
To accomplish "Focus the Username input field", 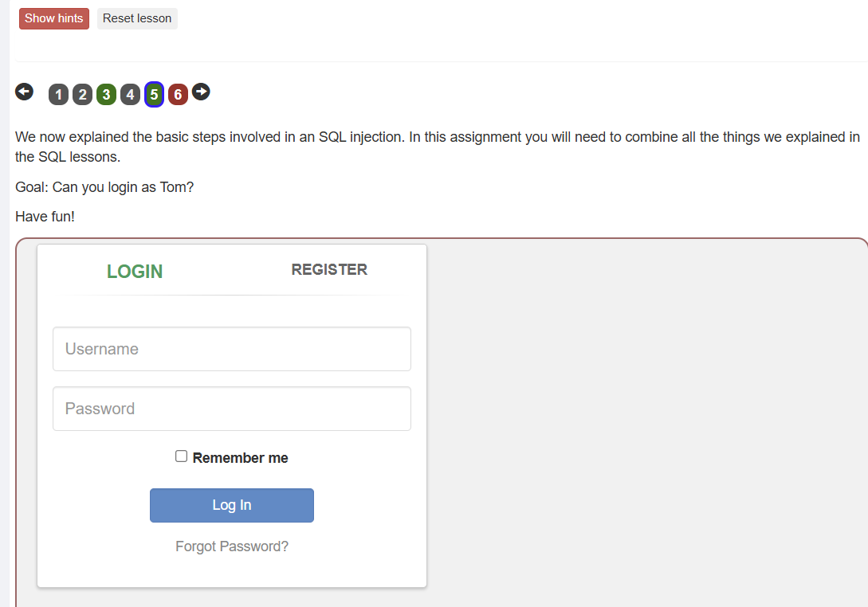I will tap(232, 349).
